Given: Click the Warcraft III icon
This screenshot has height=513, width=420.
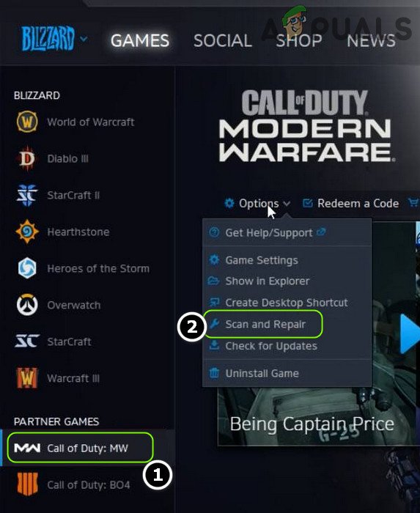Looking at the screenshot, I should pos(27,378).
